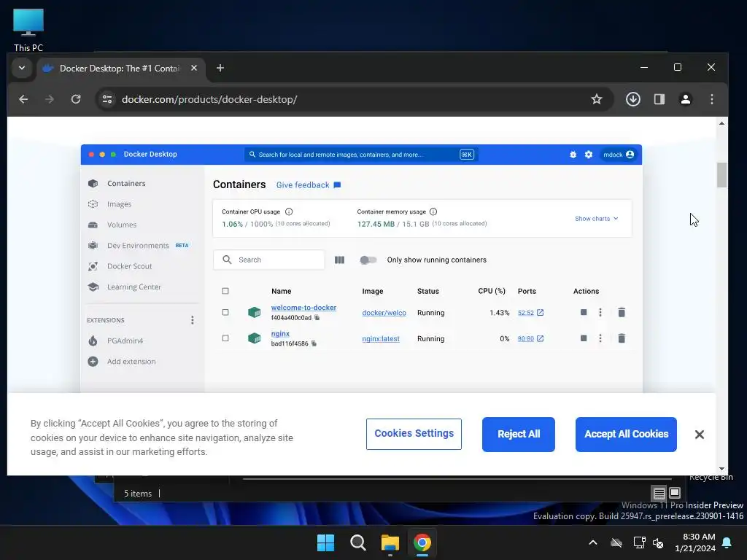Open Chrome downloads icon
This screenshot has width=747, height=560.
click(x=632, y=99)
